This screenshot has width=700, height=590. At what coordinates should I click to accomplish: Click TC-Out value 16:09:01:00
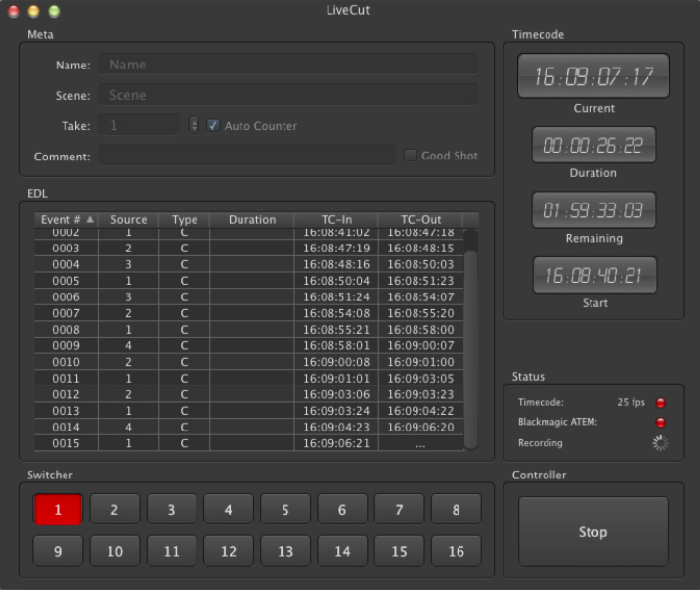(x=420, y=362)
